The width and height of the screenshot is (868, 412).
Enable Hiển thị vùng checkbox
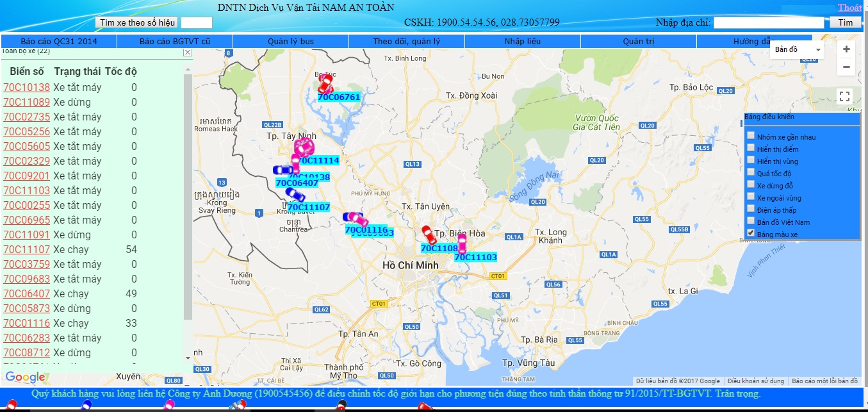751,160
